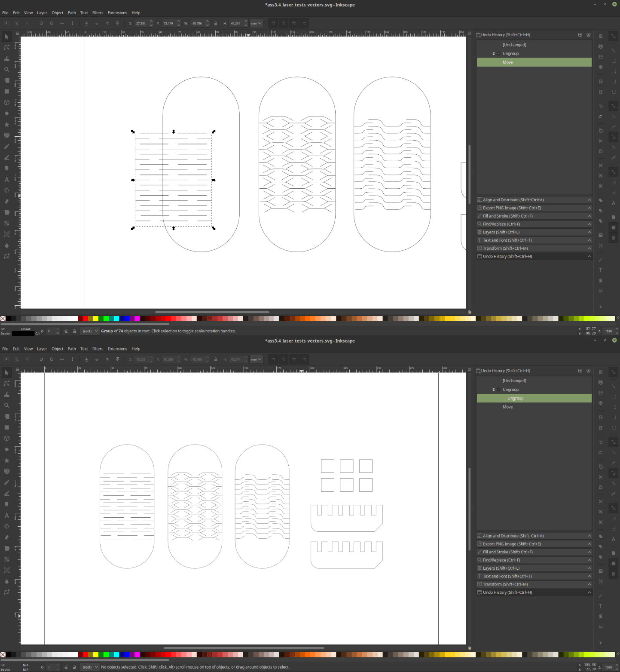This screenshot has width=620, height=672.
Task: Click the no-color X swatch in bottom window palette
Action: (x=3, y=655)
